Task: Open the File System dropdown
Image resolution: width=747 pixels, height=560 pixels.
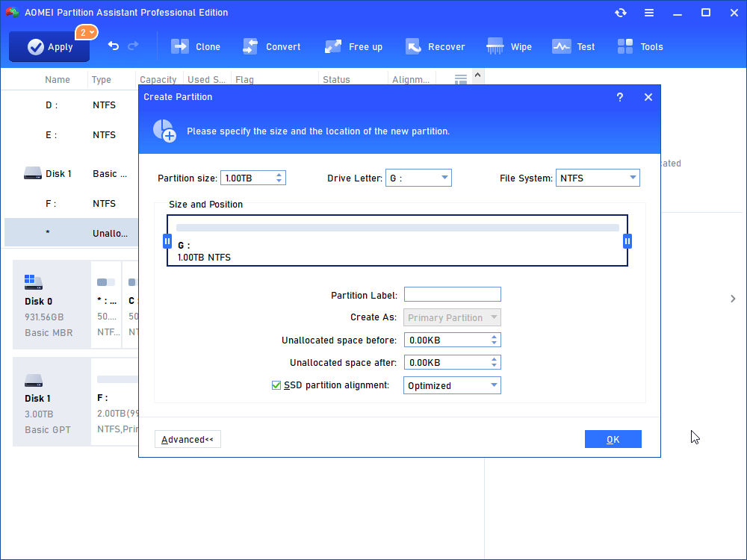Action: [x=598, y=178]
